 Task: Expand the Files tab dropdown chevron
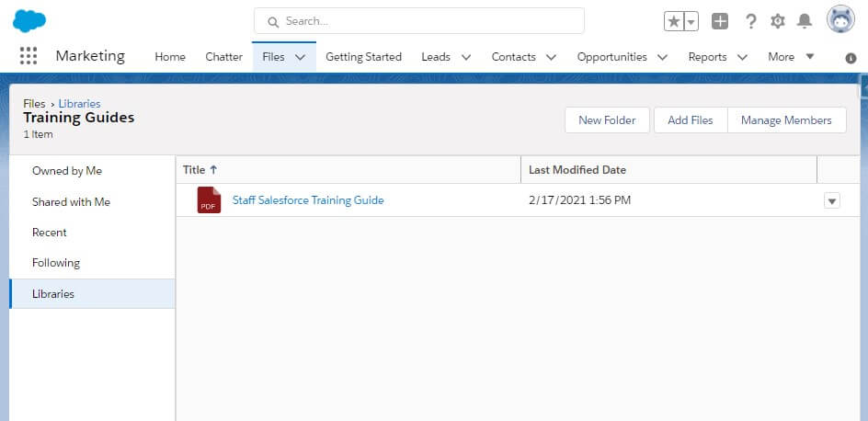(x=300, y=57)
